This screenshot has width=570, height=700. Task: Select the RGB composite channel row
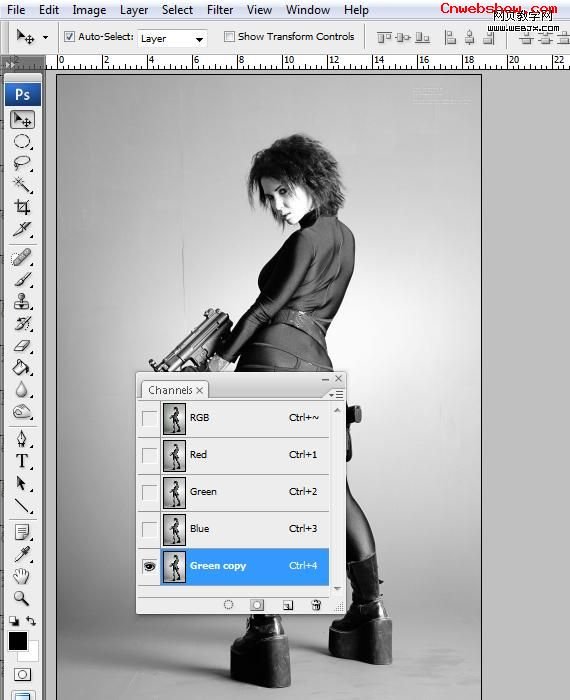click(x=245, y=418)
